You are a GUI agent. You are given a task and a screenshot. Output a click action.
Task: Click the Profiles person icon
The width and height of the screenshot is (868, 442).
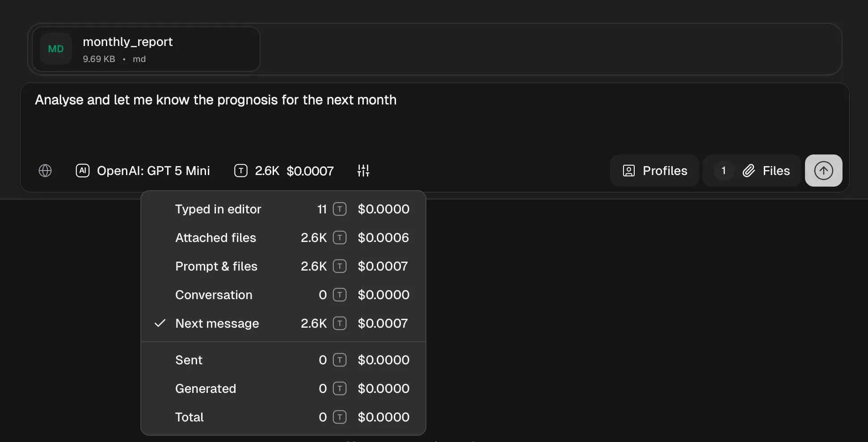tap(629, 171)
